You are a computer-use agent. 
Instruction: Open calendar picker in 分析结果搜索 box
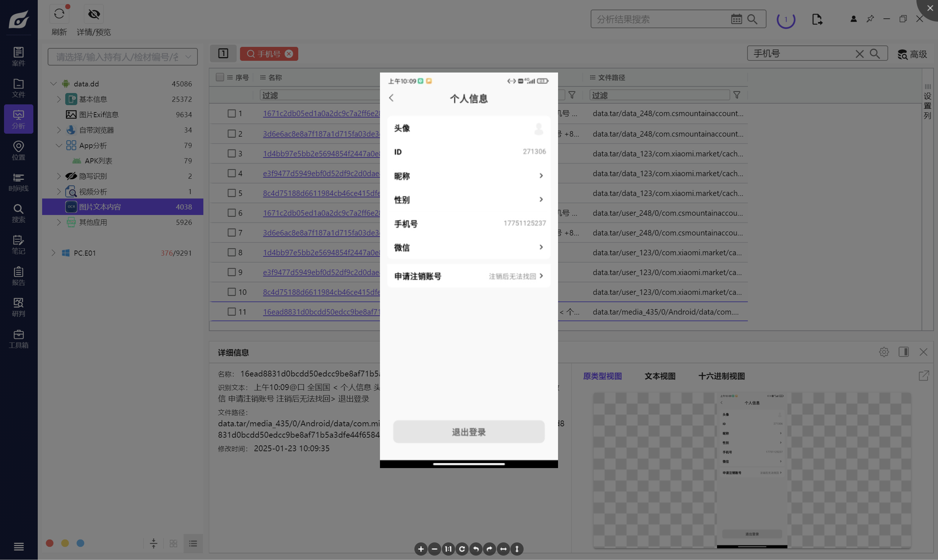click(736, 19)
